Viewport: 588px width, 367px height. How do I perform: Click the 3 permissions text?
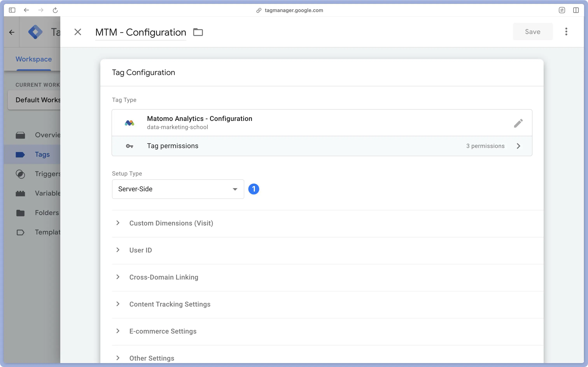pos(485,146)
